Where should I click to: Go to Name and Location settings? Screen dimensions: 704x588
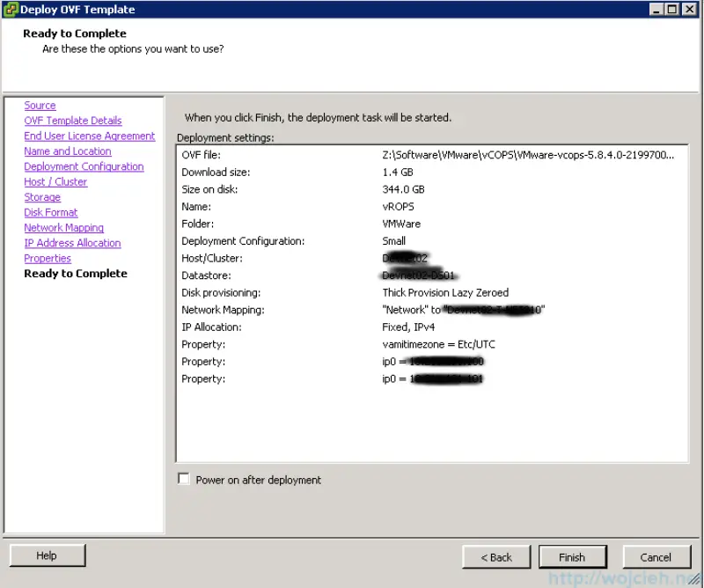[67, 151]
